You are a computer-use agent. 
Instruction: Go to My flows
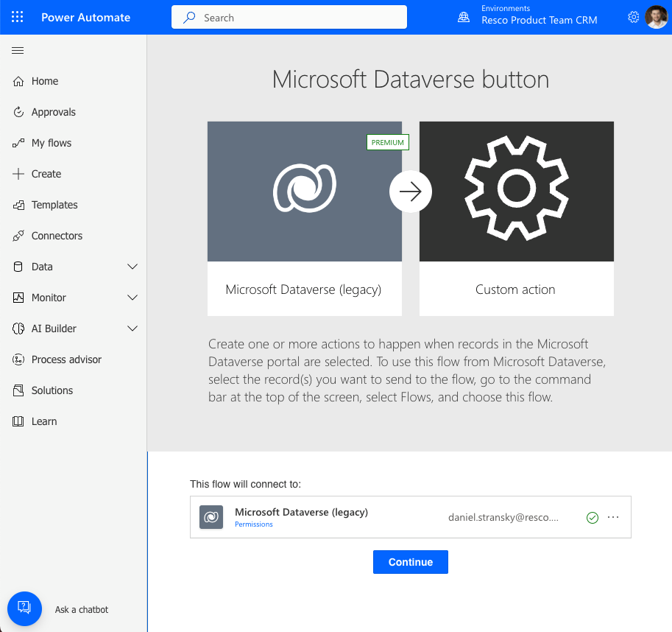coord(51,143)
